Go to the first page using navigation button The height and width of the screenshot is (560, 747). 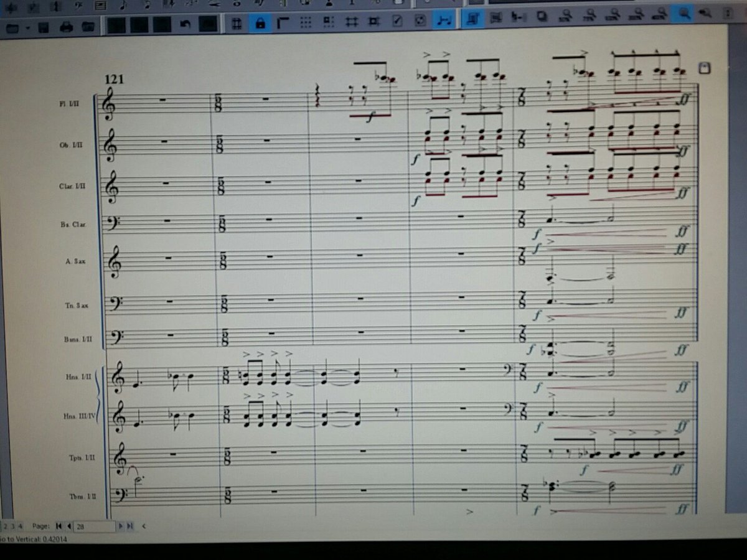click(59, 526)
